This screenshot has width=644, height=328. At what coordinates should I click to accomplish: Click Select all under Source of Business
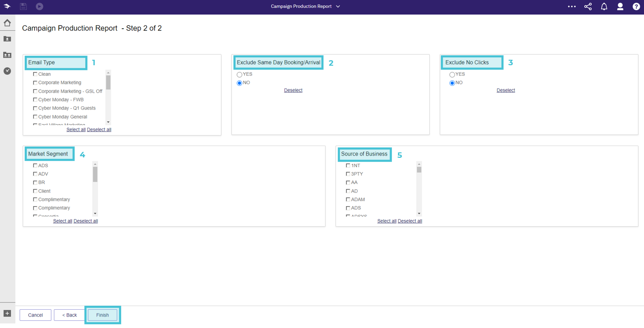click(x=386, y=221)
